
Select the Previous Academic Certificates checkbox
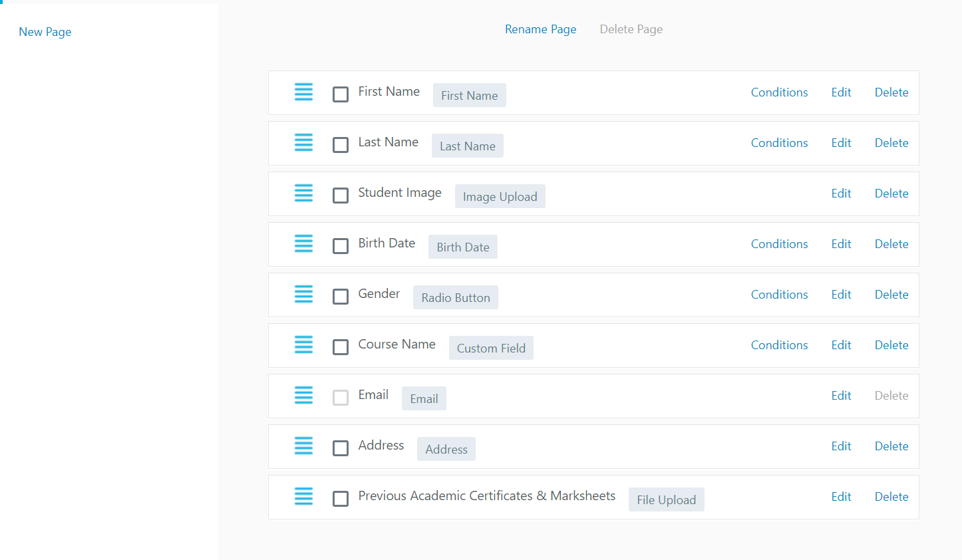(341, 499)
